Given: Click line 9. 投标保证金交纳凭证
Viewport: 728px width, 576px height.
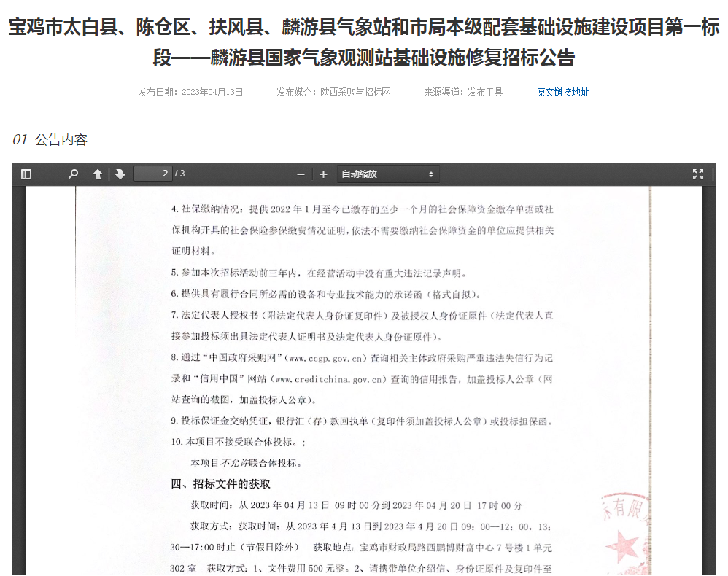Looking at the screenshot, I should [x=362, y=421].
